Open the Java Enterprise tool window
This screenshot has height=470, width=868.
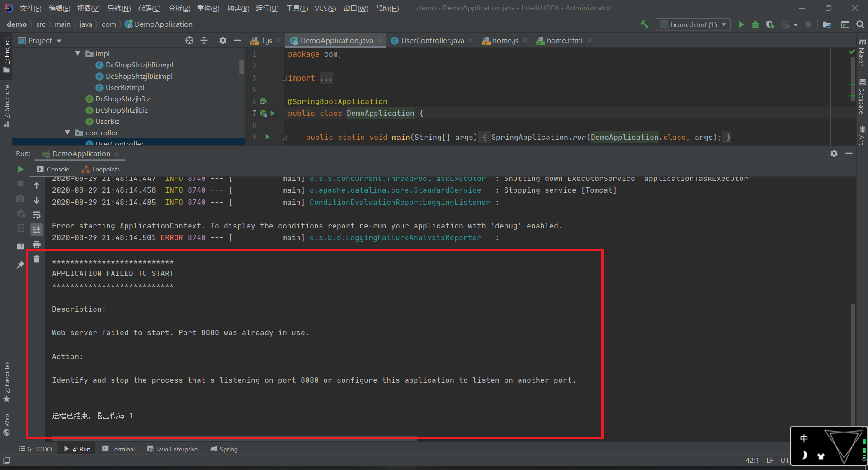point(172,449)
